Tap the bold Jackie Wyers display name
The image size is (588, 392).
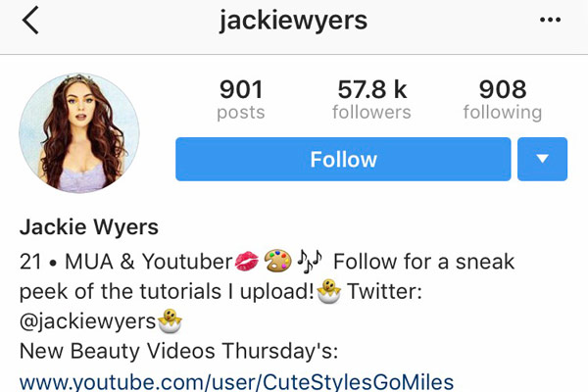(89, 227)
